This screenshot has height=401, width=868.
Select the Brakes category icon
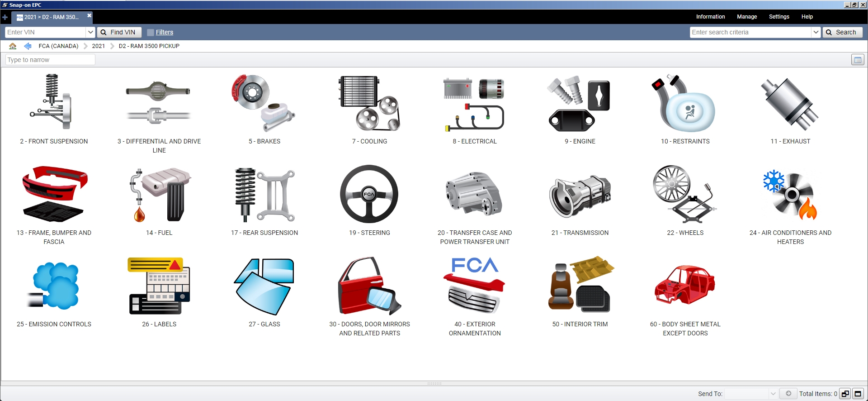tap(264, 103)
